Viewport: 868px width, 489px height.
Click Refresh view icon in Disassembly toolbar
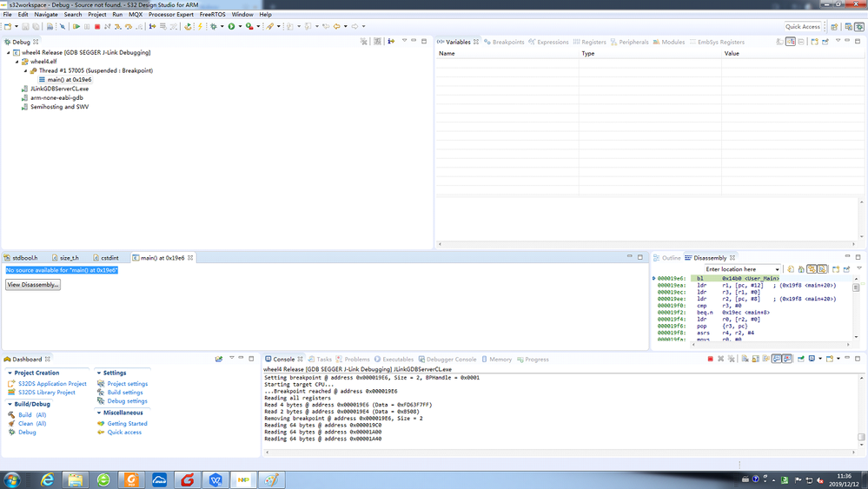tap(791, 269)
